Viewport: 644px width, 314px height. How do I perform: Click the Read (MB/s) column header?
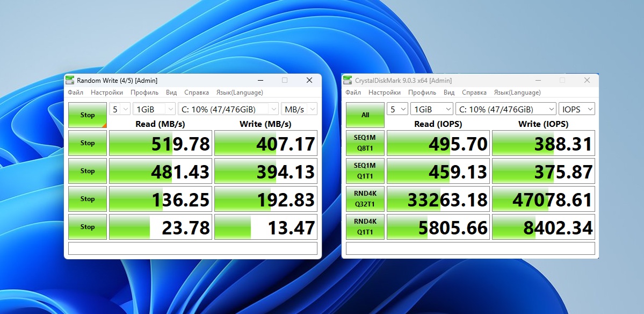click(x=160, y=124)
